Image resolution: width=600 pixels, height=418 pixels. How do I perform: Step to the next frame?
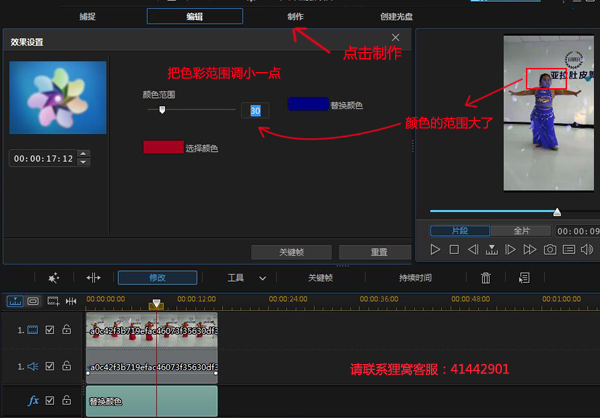pyautogui.click(x=510, y=250)
